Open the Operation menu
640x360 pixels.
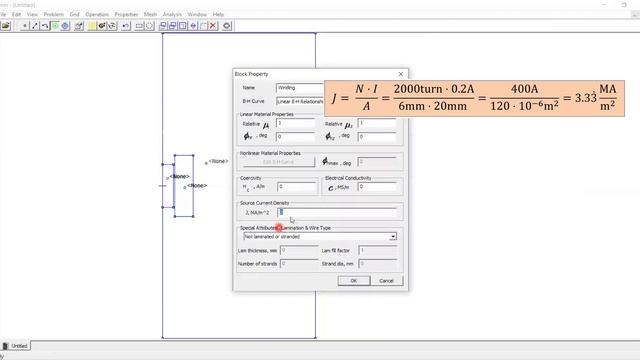97,14
